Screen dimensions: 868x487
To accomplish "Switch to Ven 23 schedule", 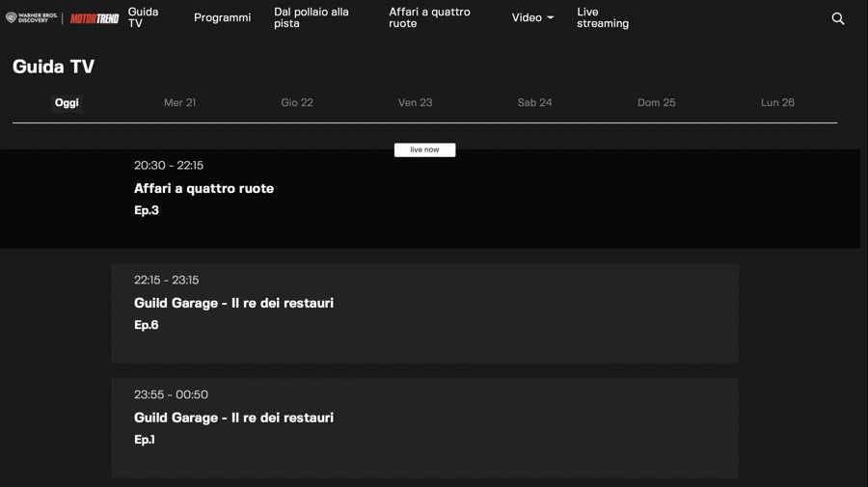I will (415, 103).
